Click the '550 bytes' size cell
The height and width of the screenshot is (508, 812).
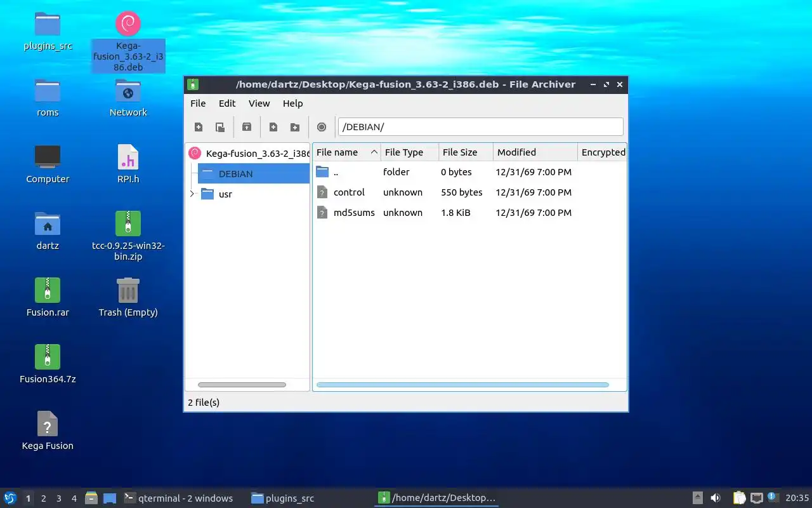(462, 192)
